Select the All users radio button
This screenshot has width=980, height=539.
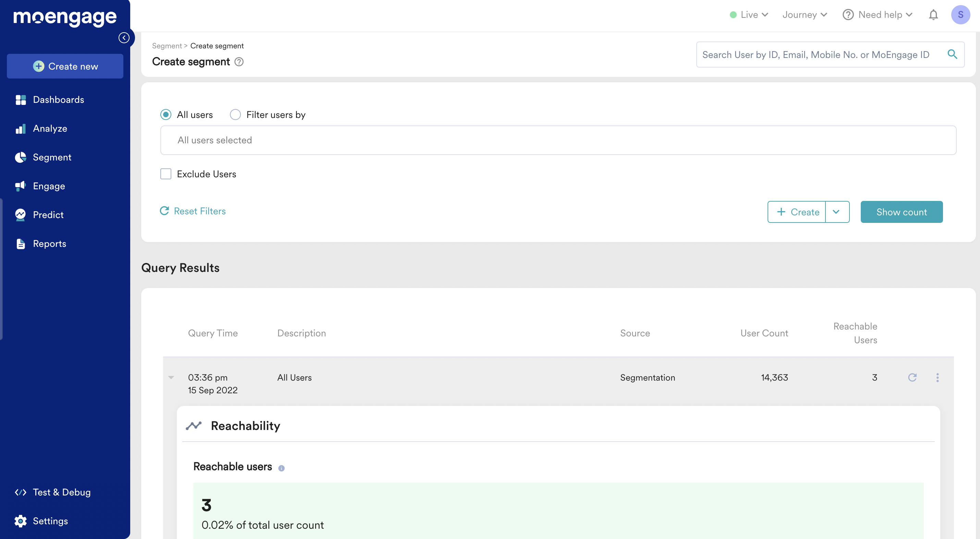click(166, 115)
